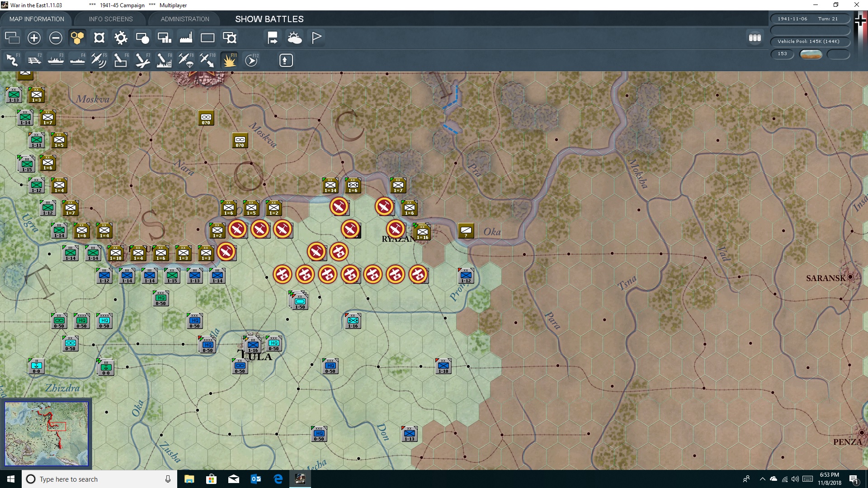
Task: Select the F9 air transport mode
Action: [186, 60]
